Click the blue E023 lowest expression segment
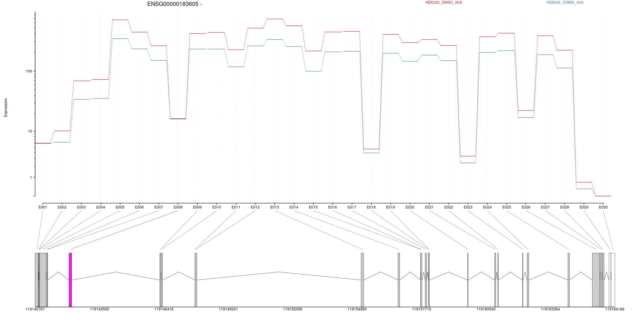This screenshot has height=322, width=644. coord(468,163)
